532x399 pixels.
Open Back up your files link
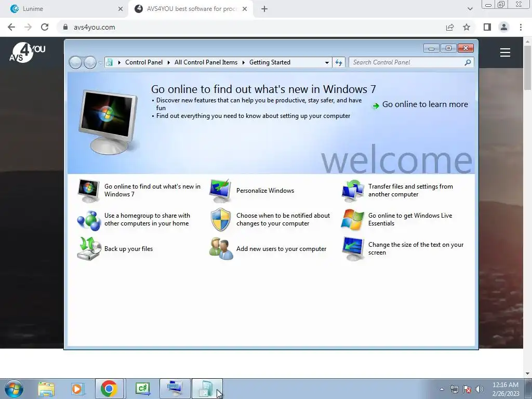[129, 249]
